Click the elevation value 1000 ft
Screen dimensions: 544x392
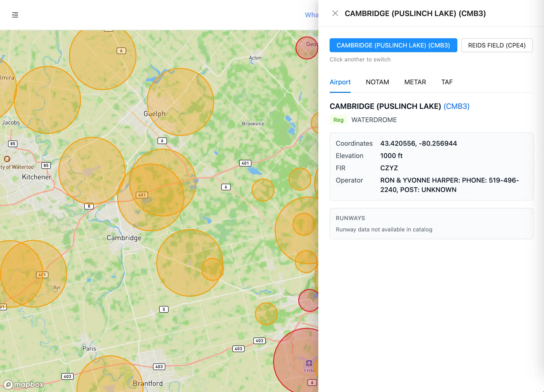[391, 156]
